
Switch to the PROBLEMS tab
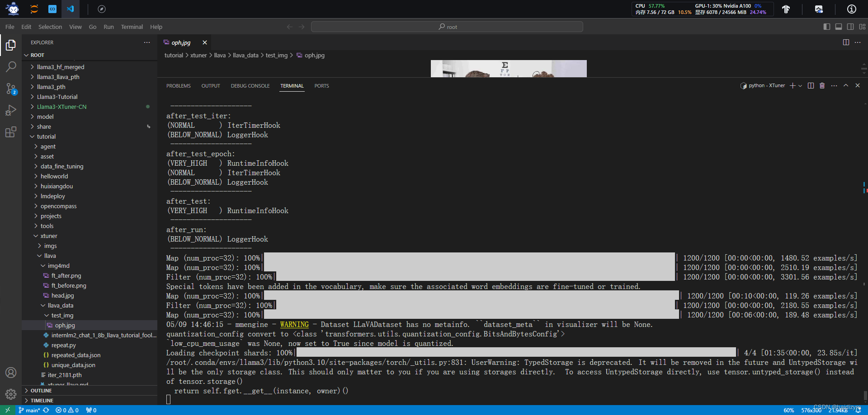(x=179, y=86)
